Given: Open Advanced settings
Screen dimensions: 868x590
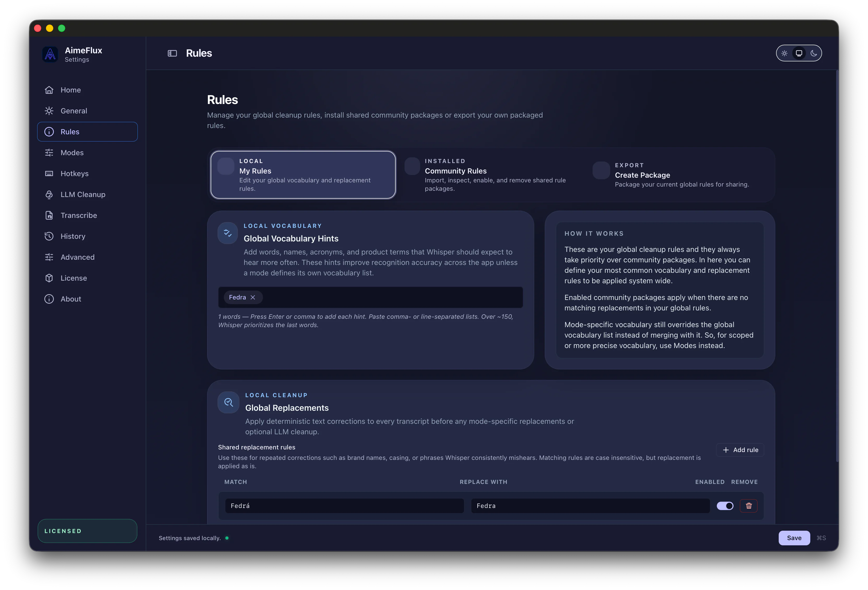Looking at the screenshot, I should click(87, 257).
